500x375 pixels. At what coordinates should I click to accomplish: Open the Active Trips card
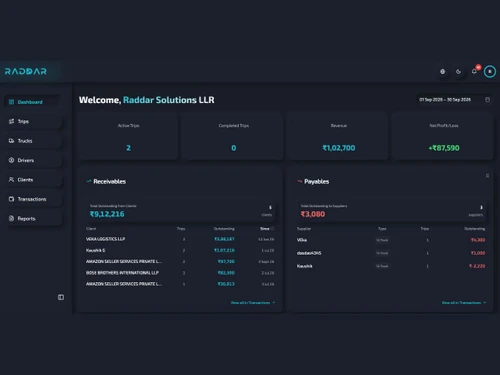point(128,137)
